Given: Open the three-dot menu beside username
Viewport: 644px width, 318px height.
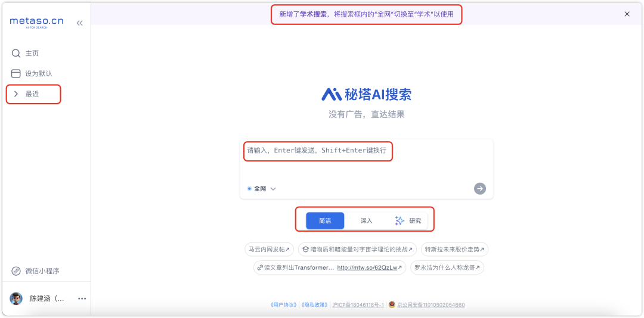Looking at the screenshot, I should (x=82, y=298).
